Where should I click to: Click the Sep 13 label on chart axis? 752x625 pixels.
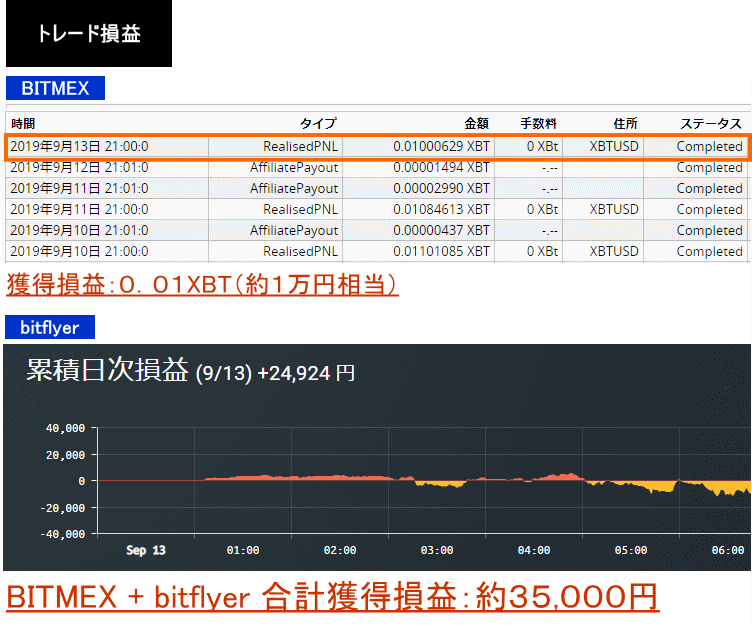pos(146,550)
